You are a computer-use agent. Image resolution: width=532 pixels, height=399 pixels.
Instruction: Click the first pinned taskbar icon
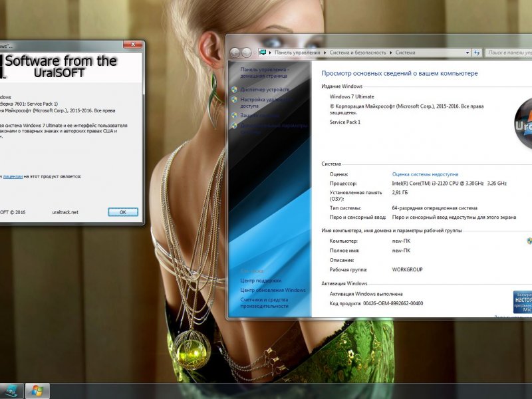coord(11,391)
